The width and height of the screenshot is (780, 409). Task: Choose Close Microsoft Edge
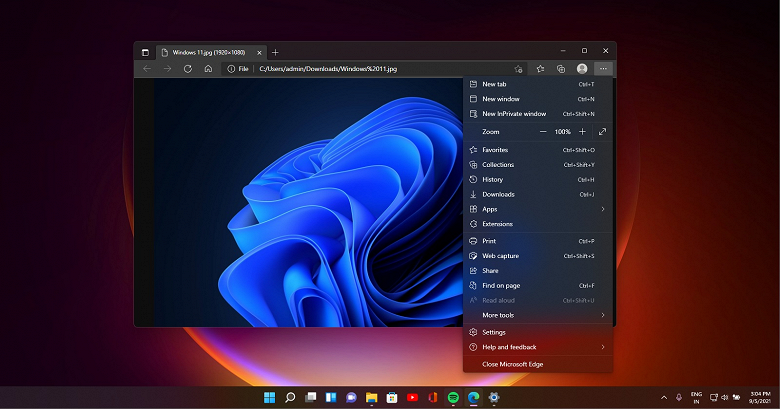[512, 364]
